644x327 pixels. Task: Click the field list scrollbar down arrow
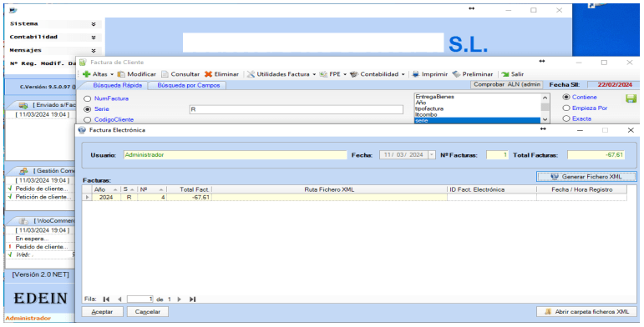(545, 119)
